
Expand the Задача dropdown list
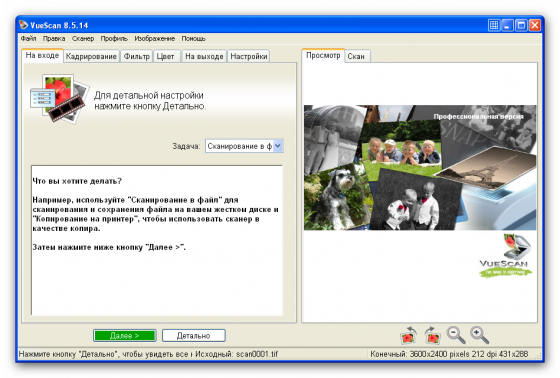(x=278, y=146)
